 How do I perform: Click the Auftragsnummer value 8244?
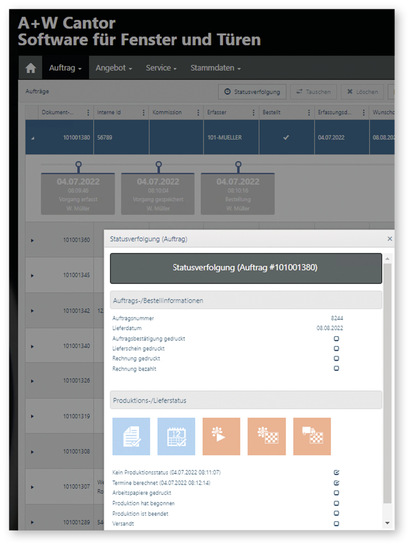click(337, 318)
